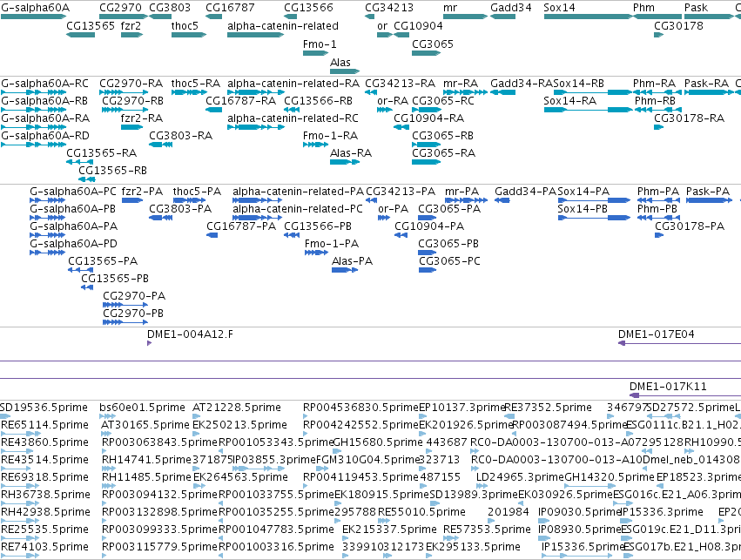Select the CG13565-RB transcript label
Screen dimensions: 741x560
click(113, 171)
